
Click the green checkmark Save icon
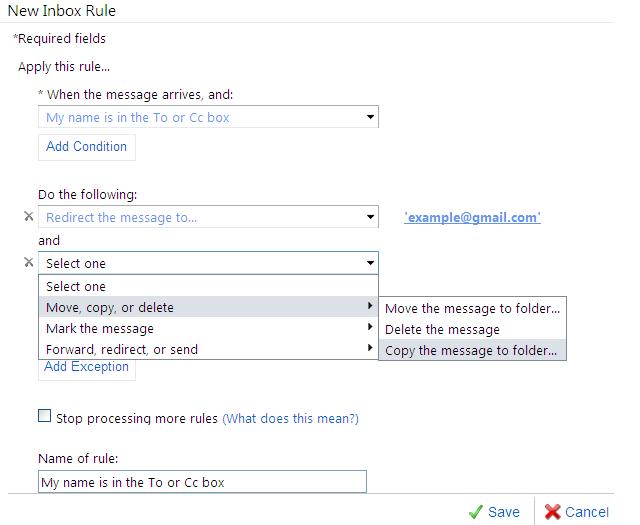pos(476,512)
